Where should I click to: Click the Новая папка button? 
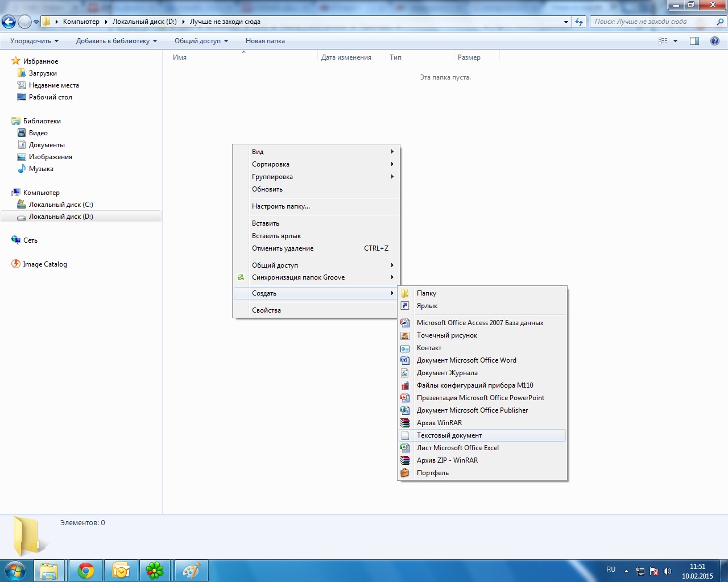(265, 41)
